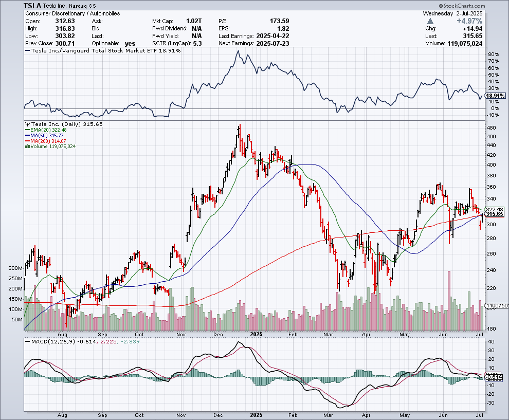Click the Next Earnings date 2025-07-23
The image size is (509, 420).
(x=272, y=44)
